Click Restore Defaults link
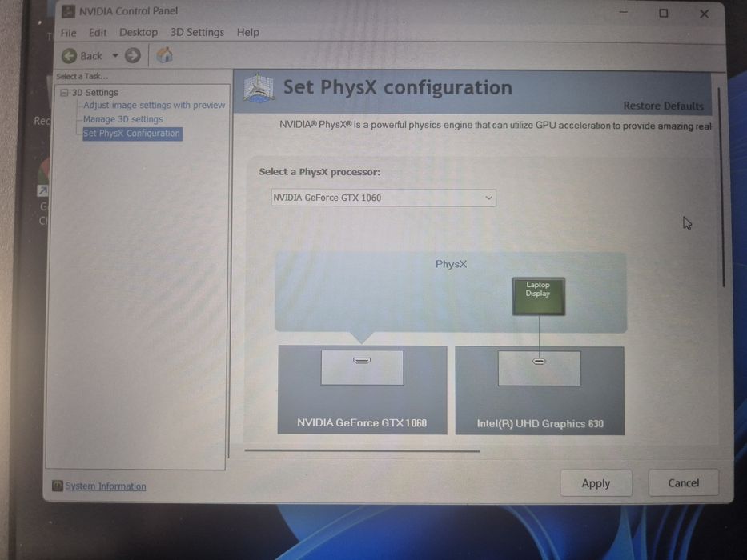747x560 pixels. point(663,106)
